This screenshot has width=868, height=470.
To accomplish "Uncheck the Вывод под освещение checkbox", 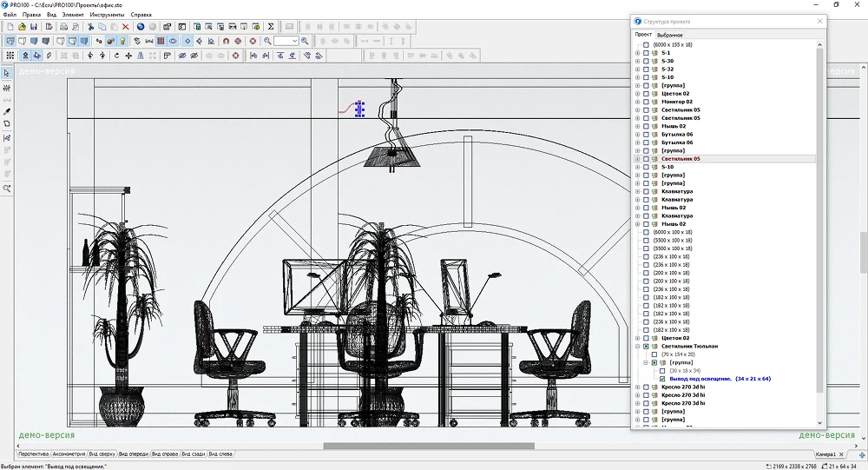I will click(x=662, y=379).
